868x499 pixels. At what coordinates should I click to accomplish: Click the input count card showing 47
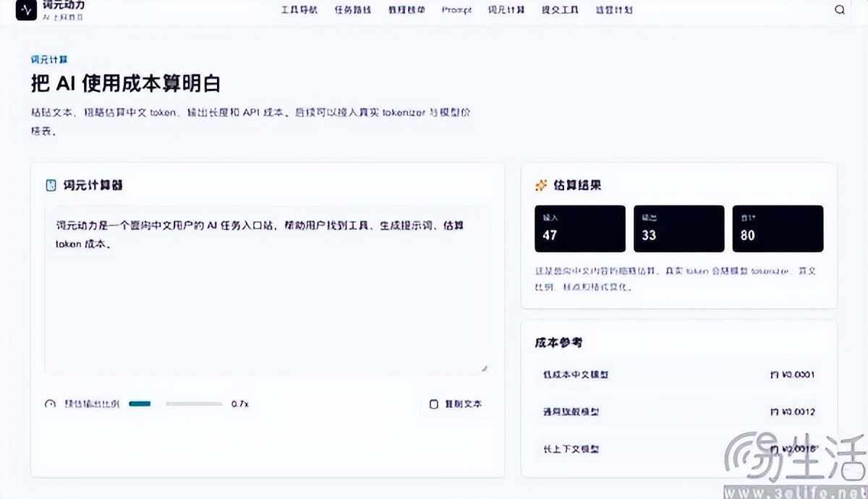(x=580, y=229)
